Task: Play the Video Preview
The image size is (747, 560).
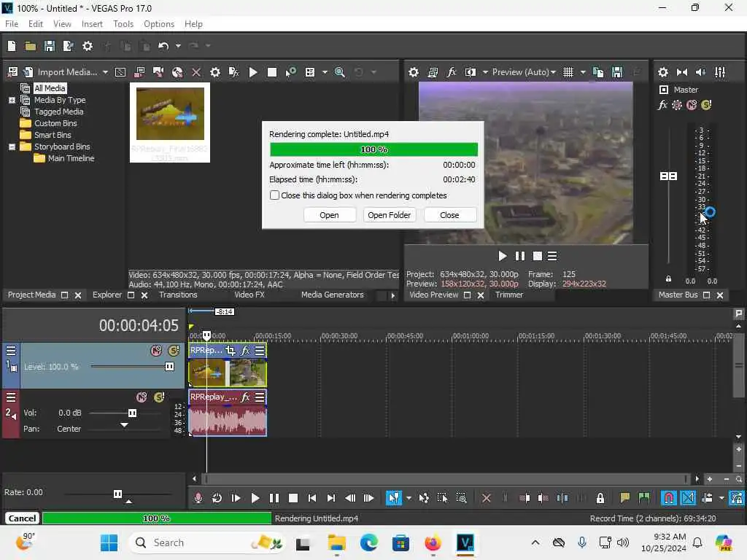Action: [502, 256]
